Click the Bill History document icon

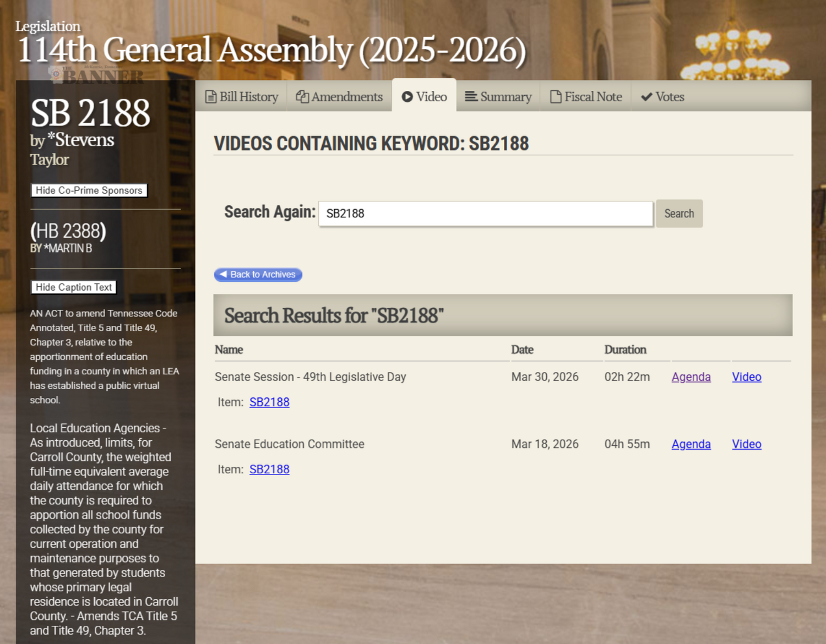point(211,97)
